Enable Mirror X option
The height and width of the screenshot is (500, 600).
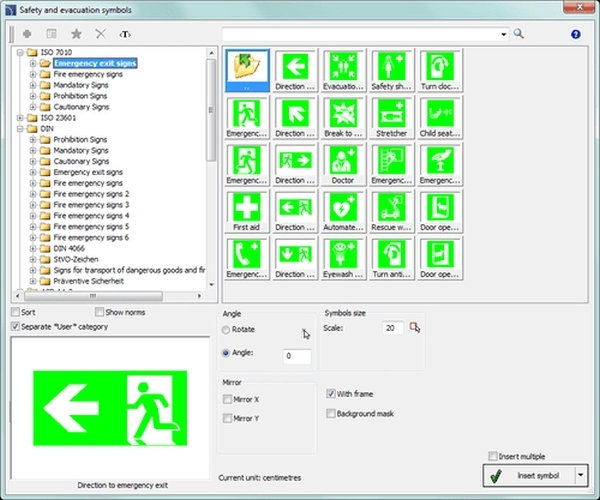(x=228, y=400)
